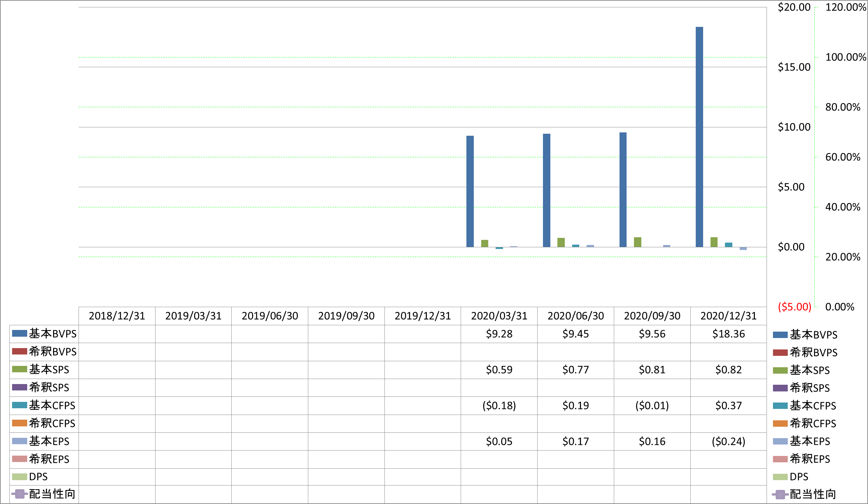This screenshot has height=504, width=868.
Task: Click the 基本SPS green swatch in left legend
Action: (x=19, y=369)
